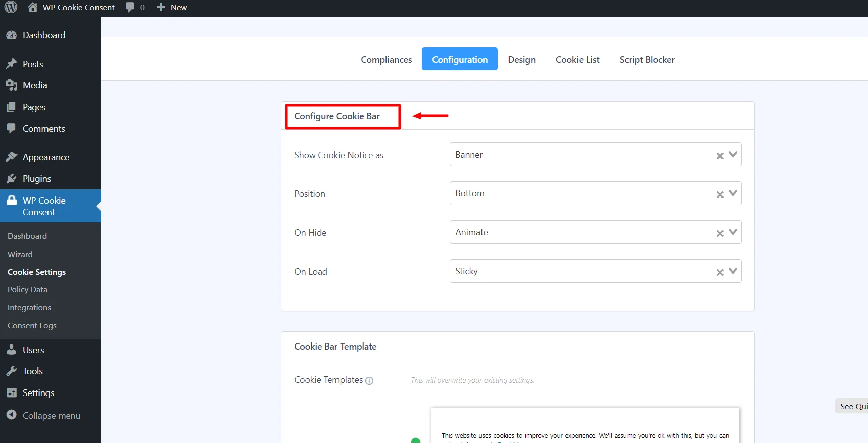This screenshot has height=443, width=868.
Task: Click the Collapse menu arrow icon
Action: (x=11, y=415)
